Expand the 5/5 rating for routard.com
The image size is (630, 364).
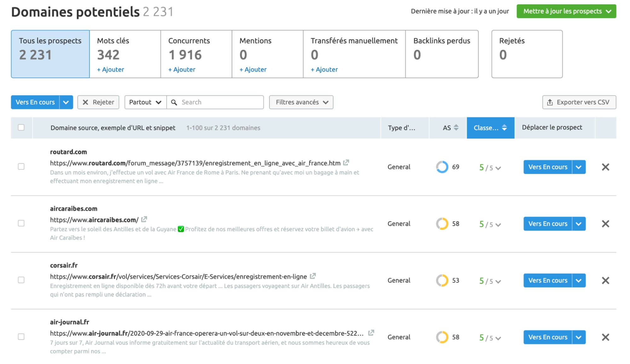click(490, 168)
